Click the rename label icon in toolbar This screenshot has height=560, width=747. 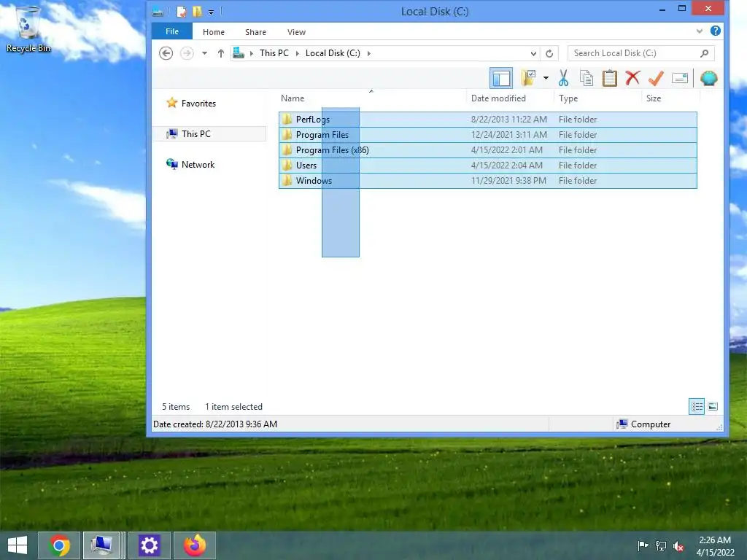tap(680, 78)
